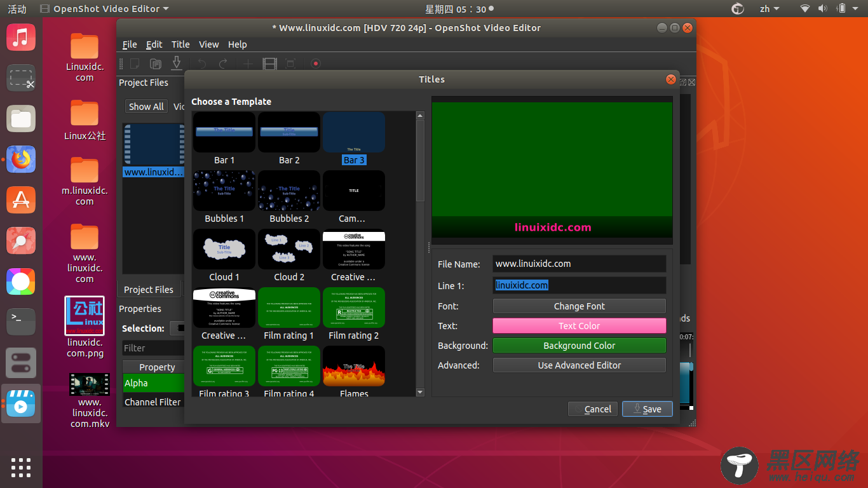Screen dimensions: 868x488
Task: Switch to Project Files bottom tab
Action: [x=149, y=289]
